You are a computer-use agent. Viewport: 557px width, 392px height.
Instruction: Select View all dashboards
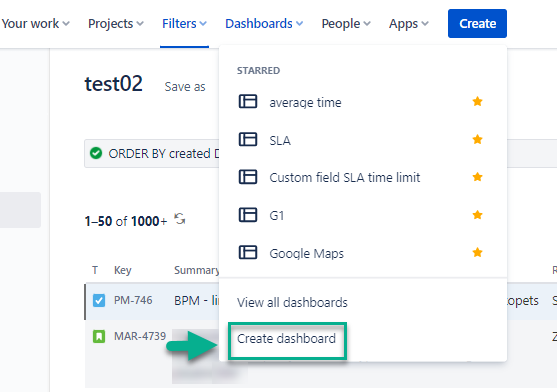pos(292,303)
